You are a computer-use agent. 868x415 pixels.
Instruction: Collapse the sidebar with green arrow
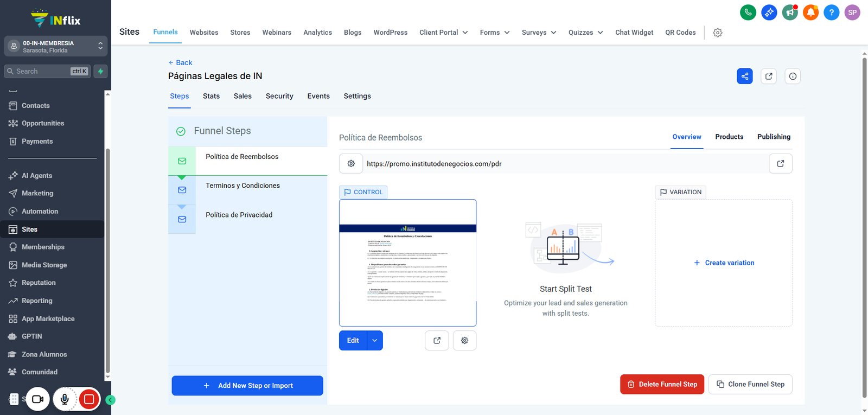point(110,400)
